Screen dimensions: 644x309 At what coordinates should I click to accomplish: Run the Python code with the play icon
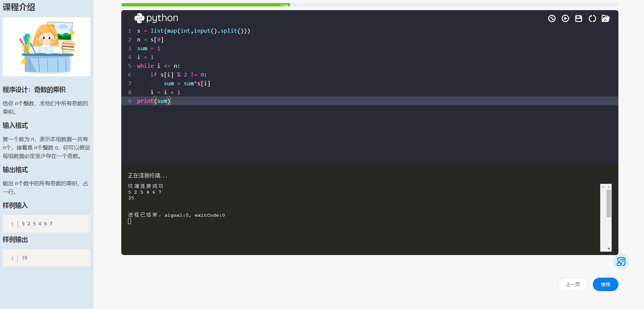point(565,19)
